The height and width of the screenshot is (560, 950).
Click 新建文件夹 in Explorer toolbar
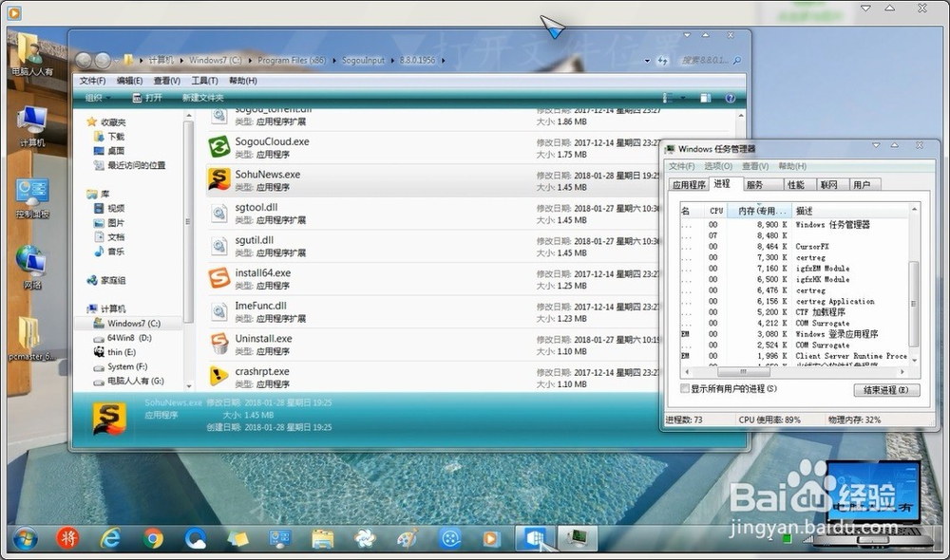(x=203, y=98)
